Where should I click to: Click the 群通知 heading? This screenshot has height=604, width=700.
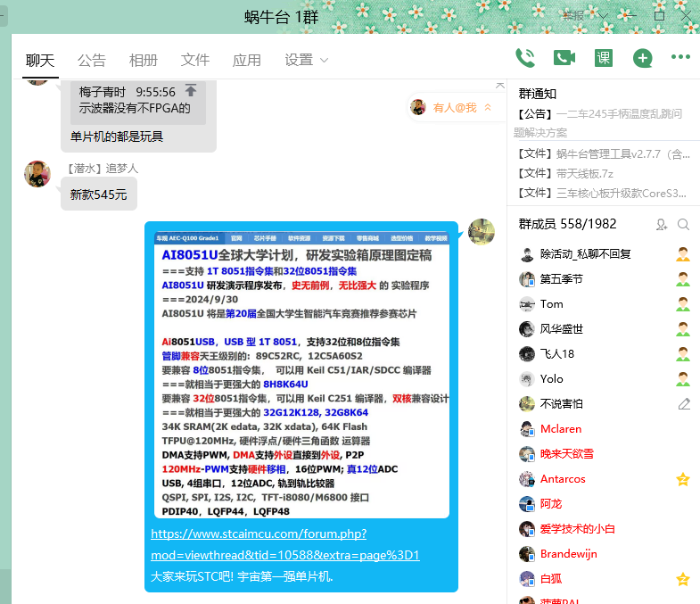(538, 94)
